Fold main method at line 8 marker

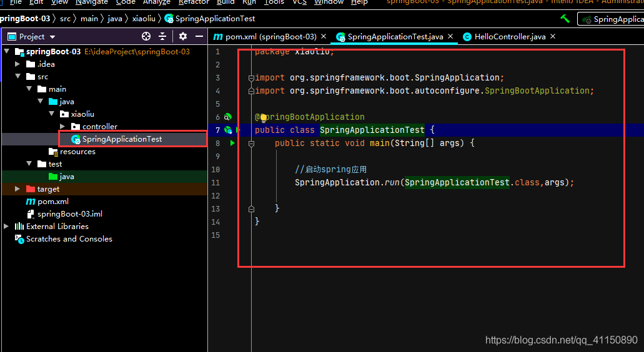[251, 144]
